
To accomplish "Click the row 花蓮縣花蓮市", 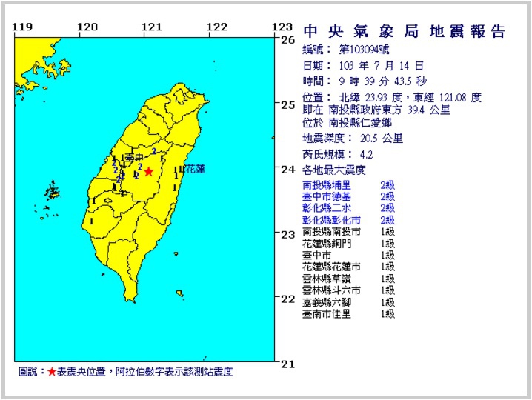I will point(348,267).
